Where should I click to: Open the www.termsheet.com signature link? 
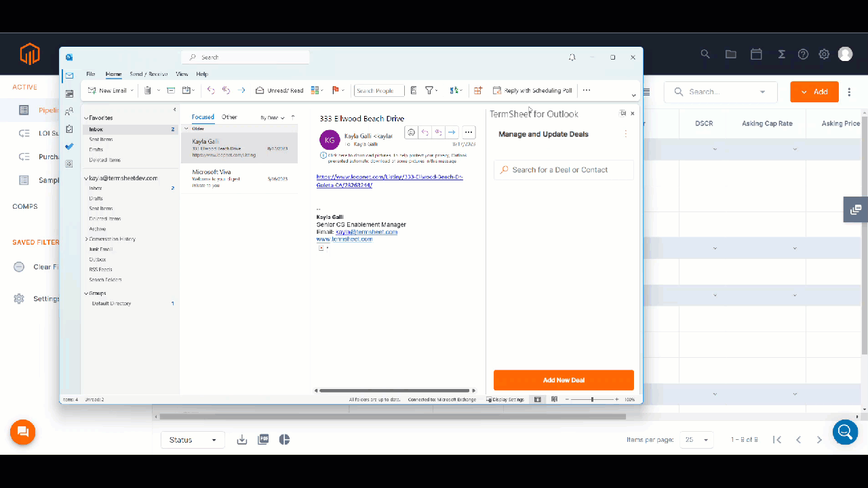[344, 239]
